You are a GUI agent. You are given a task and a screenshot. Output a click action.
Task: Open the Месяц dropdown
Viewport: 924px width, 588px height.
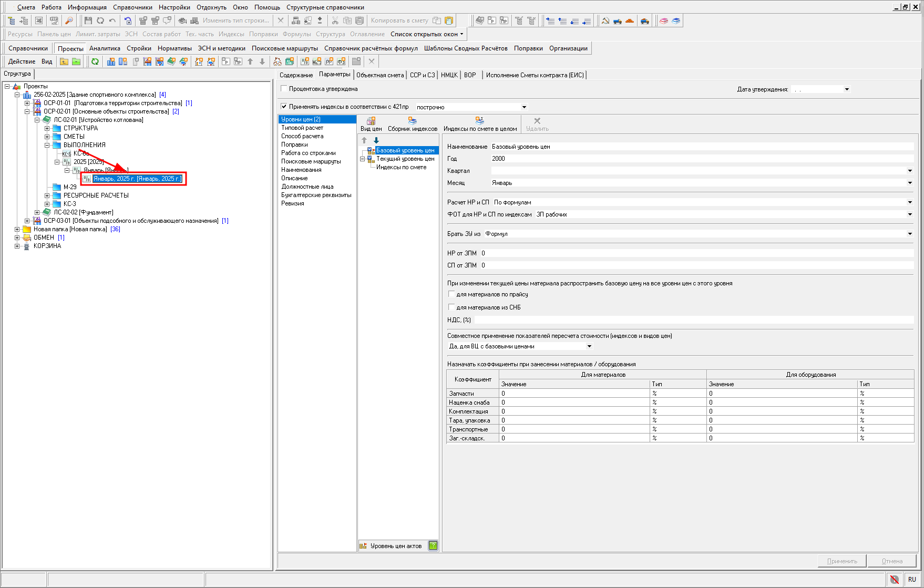(910, 183)
